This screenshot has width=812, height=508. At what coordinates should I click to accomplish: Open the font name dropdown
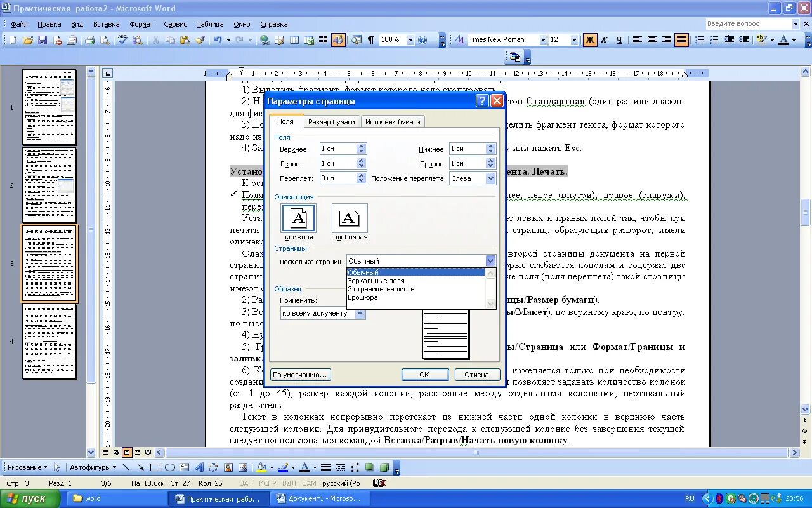(x=543, y=40)
